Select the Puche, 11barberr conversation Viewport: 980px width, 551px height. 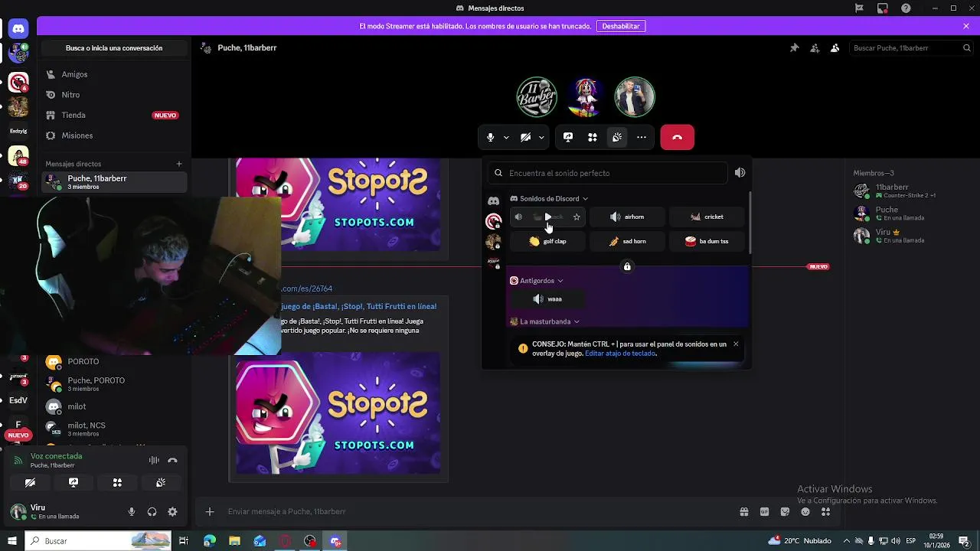point(114,182)
